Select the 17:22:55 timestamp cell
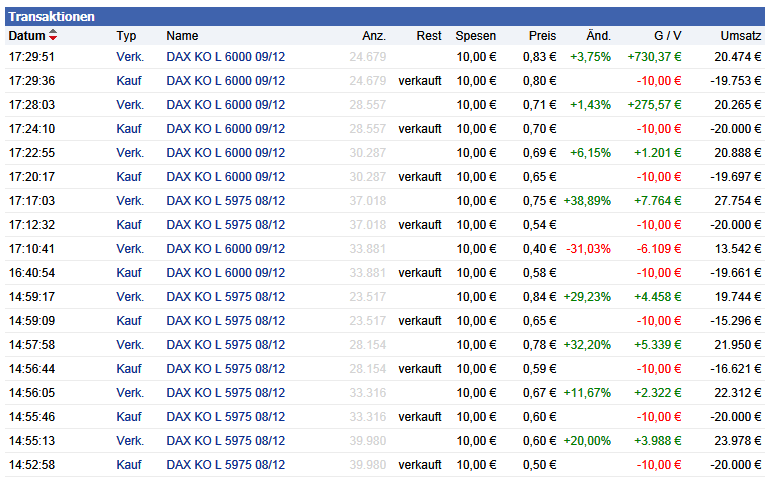This screenshot has width=772, height=483. pyautogui.click(x=32, y=153)
